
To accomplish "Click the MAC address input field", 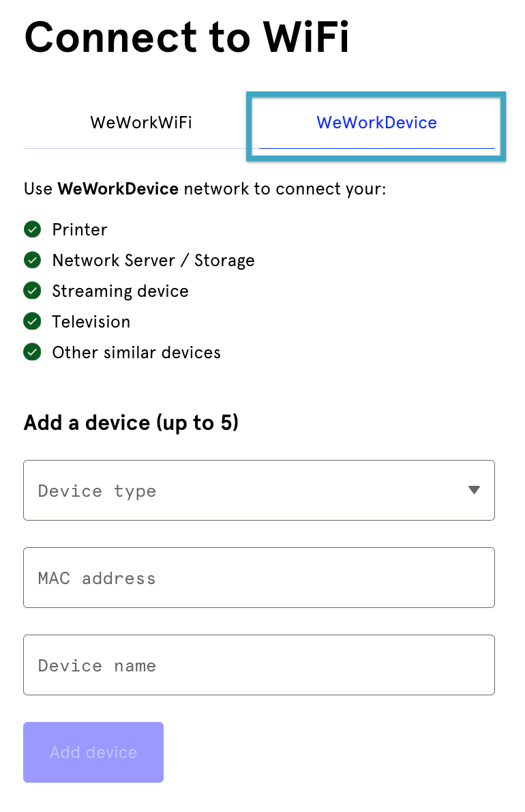I will coord(259,577).
